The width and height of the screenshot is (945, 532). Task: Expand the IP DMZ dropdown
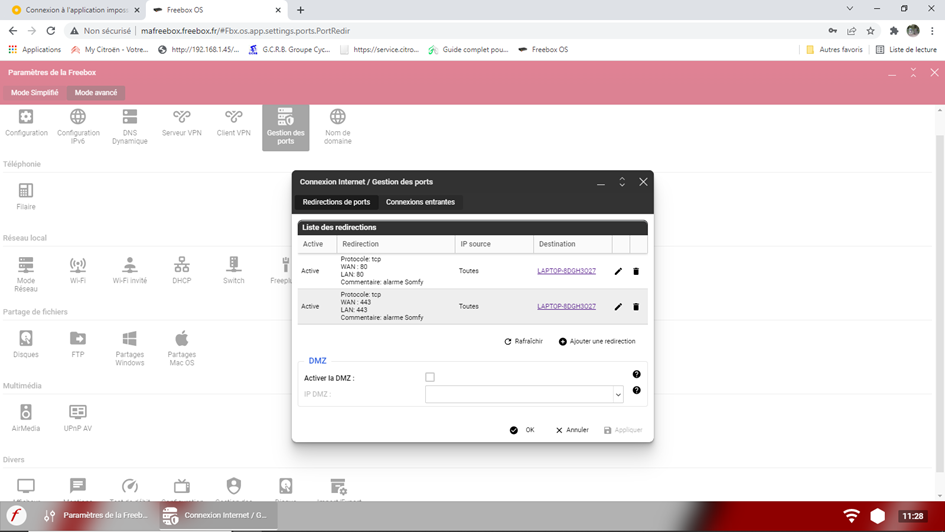pyautogui.click(x=618, y=395)
